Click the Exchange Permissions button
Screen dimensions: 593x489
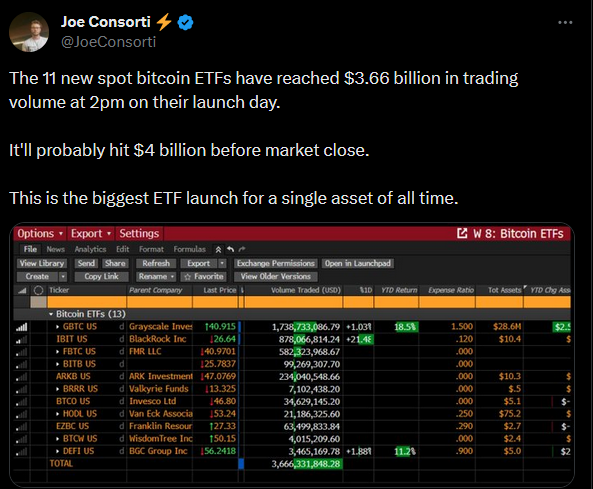coord(276,263)
